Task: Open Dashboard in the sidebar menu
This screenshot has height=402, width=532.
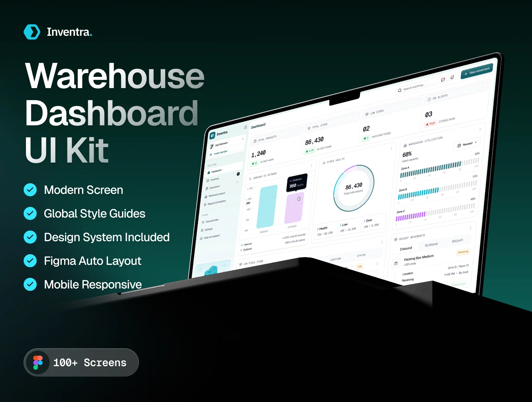Action: click(x=225, y=169)
